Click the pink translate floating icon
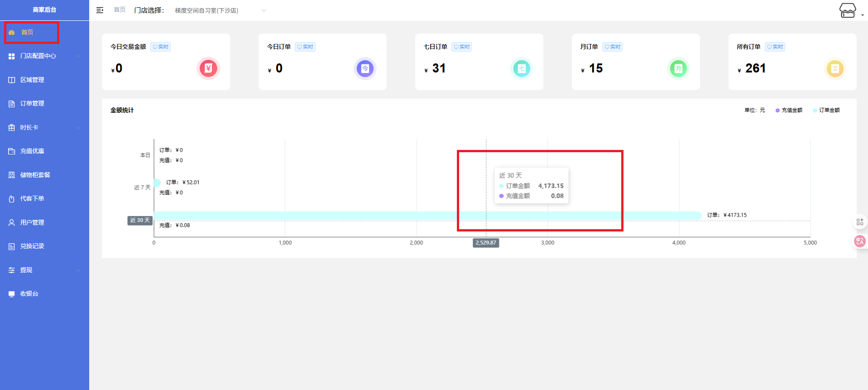 (859, 241)
